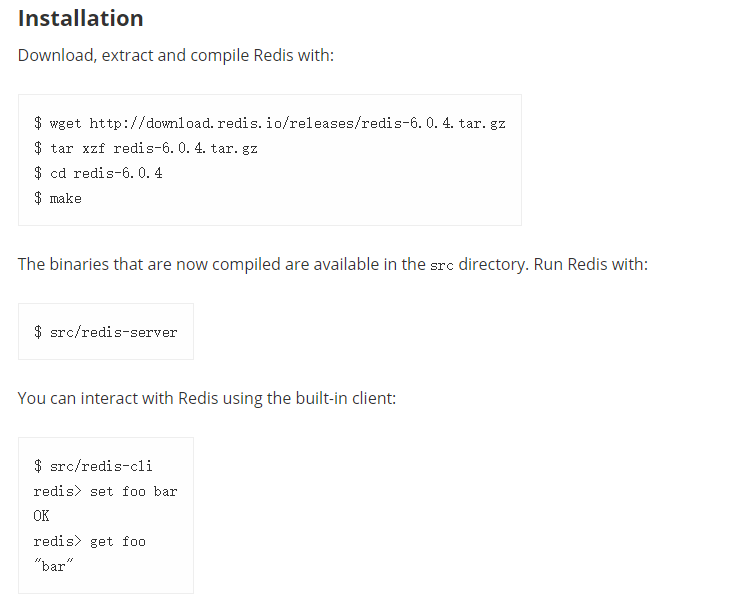This screenshot has height=608, width=745.
Task: Click the "src/redis-server" command
Action: point(114,332)
